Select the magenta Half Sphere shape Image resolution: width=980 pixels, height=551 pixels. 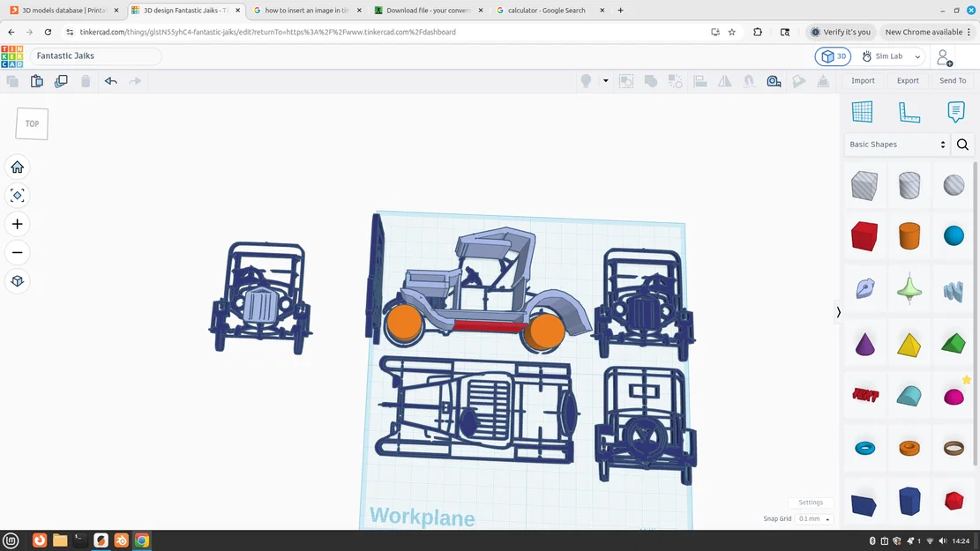[x=954, y=397]
